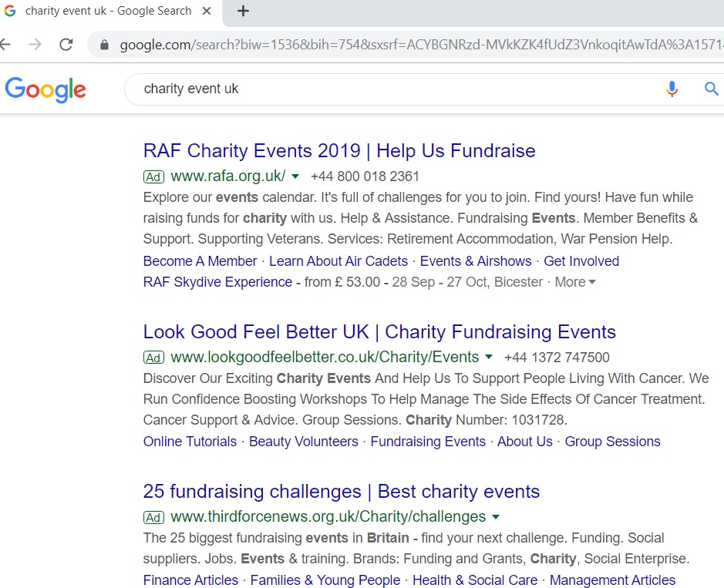The image size is (724, 588).
Task: Click the browser back arrow
Action: pyautogui.click(x=5, y=44)
